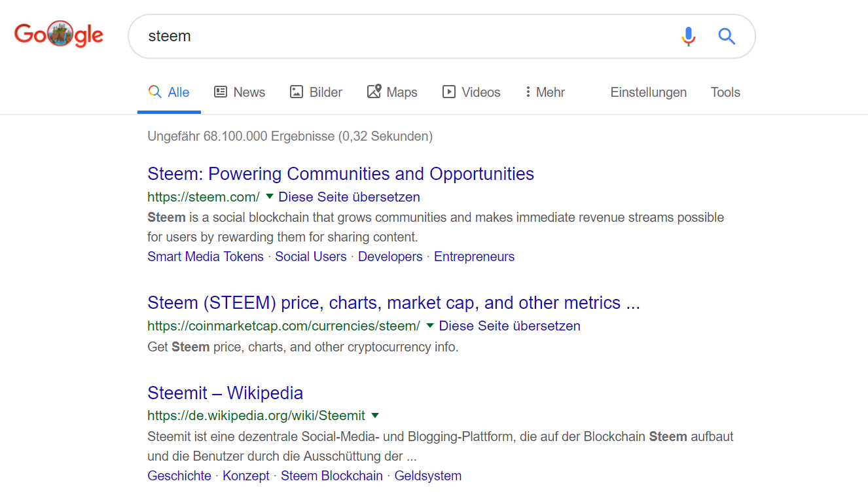Viewport: 868px width, 496px height.
Task: Click the Smart Media Tokens sitelink
Action: click(x=206, y=257)
